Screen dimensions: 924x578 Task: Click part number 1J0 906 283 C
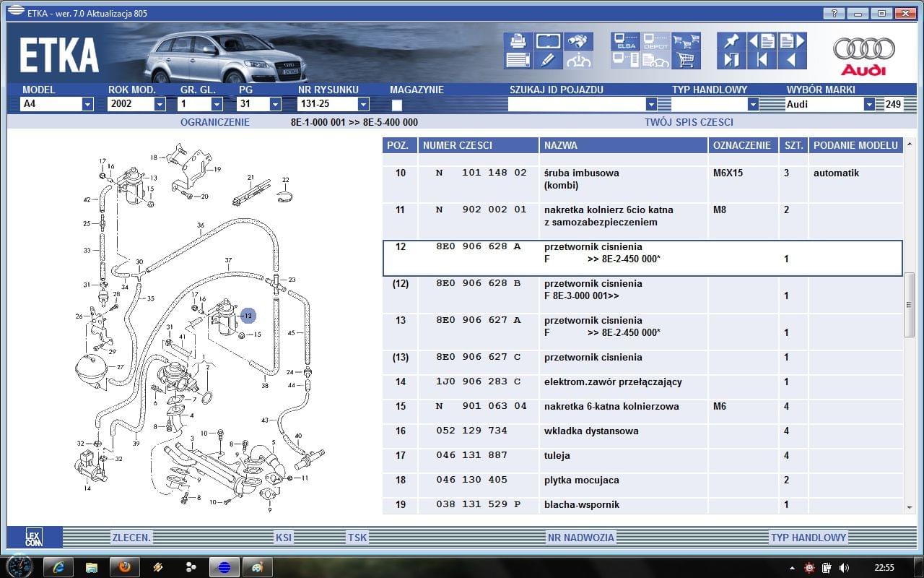[478, 381]
